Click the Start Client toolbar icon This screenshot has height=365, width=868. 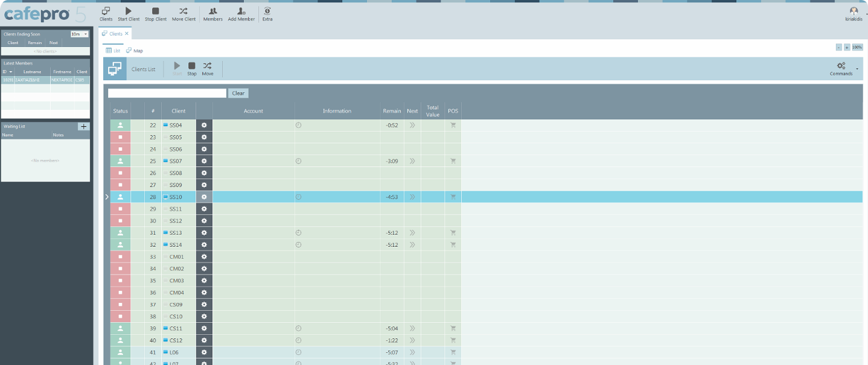click(x=128, y=11)
